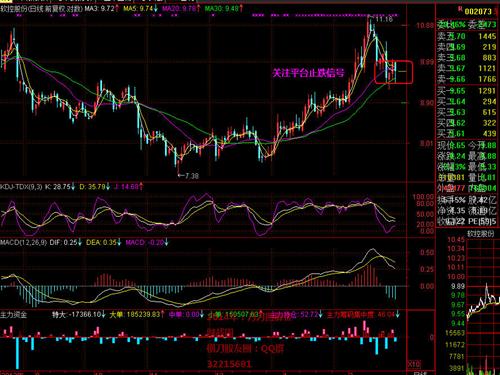The height and width of the screenshot is (375, 500).
Task: Select the 买四 9.62 bid row
Action: tap(467, 123)
